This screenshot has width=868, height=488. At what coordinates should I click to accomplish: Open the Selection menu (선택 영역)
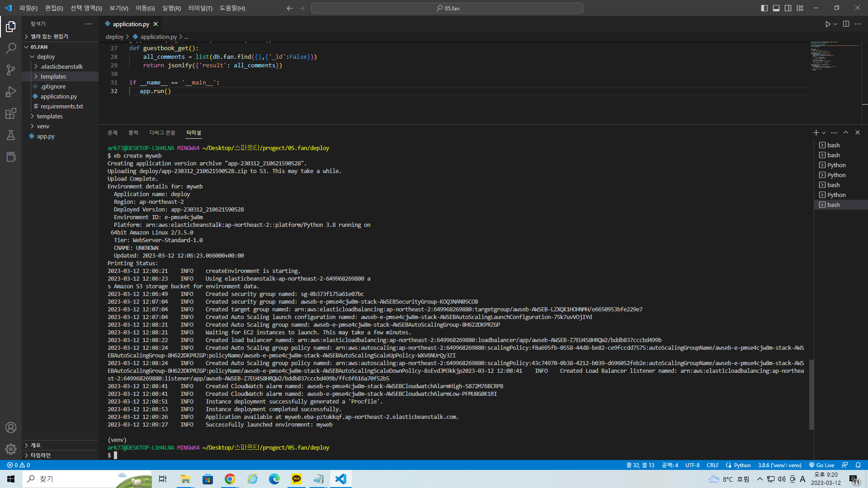pyautogui.click(x=86, y=8)
